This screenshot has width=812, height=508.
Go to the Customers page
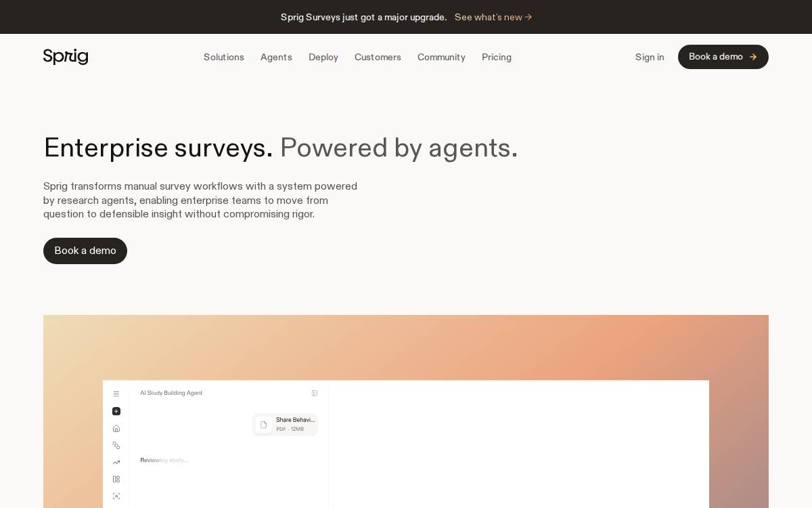pyautogui.click(x=378, y=57)
